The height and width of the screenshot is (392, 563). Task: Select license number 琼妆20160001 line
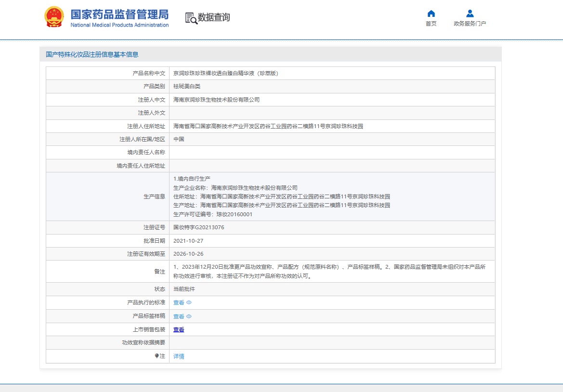213,214
